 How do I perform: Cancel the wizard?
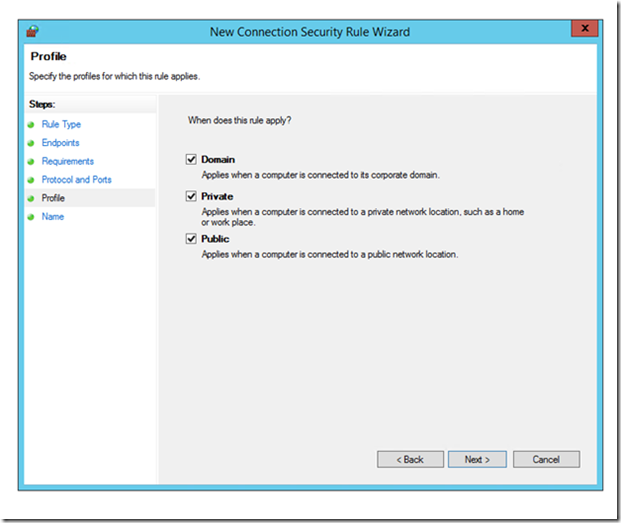546,459
